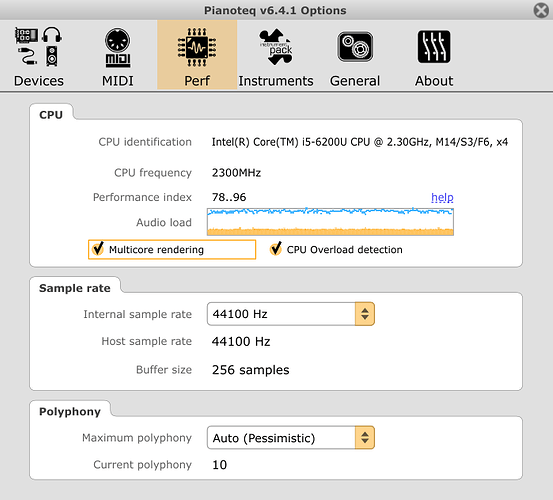Click the Perf chip icon
The image size is (553, 500).
point(197,47)
